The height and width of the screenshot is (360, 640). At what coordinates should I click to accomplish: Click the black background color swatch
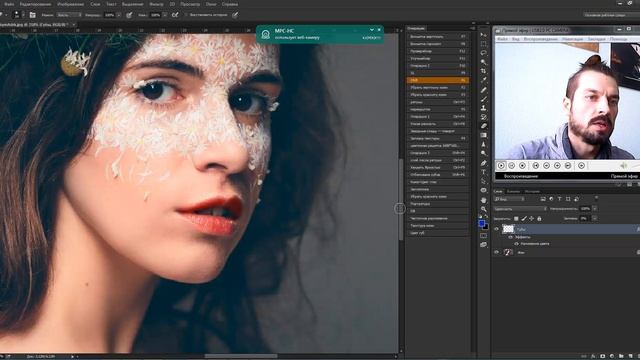(486, 227)
